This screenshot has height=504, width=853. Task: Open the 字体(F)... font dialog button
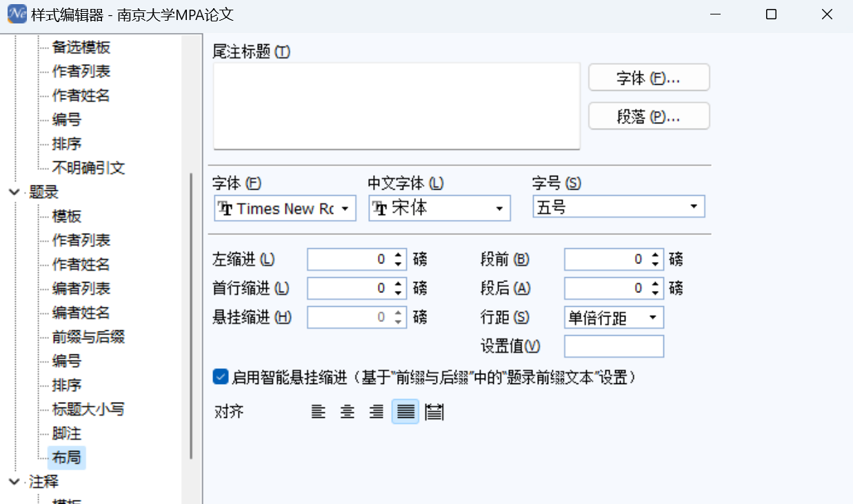[x=649, y=78]
